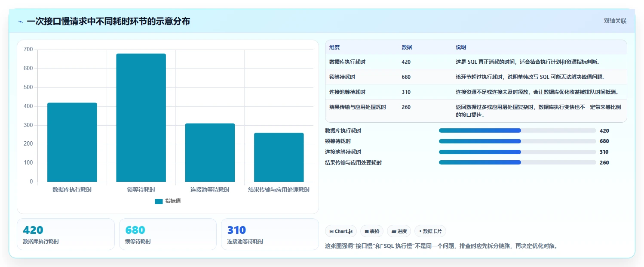Viewport: 644px width, 267px height.
Task: Toggle the 指标值 legend swatch
Action: point(159,201)
